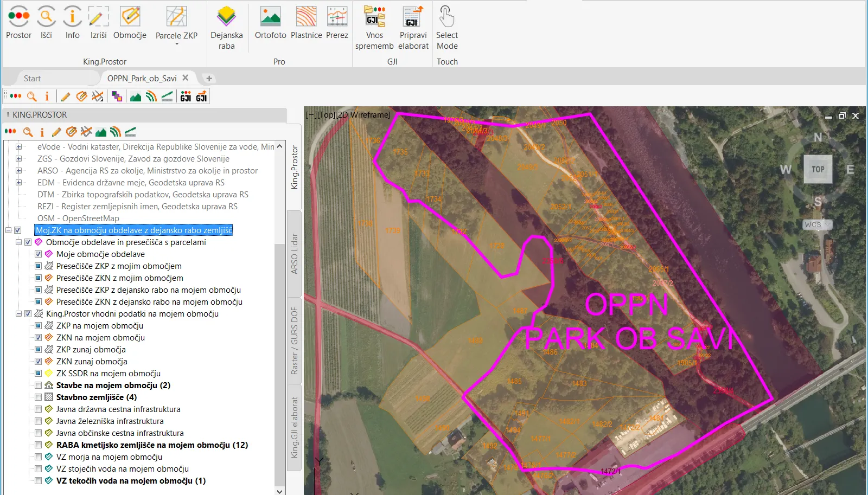Open the ARSO Lidar side tab

click(295, 253)
